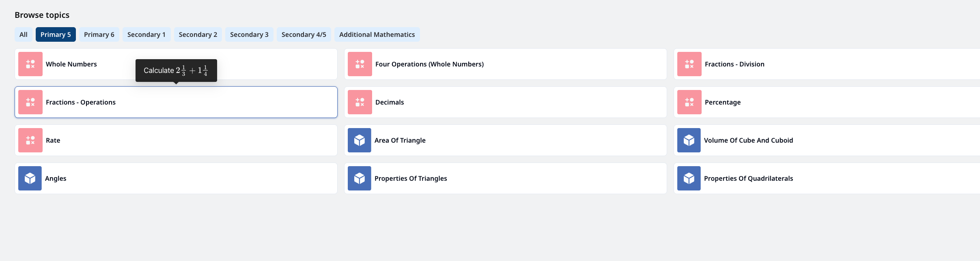Click the Four Operations (Whole Numbers) icon

tap(360, 64)
